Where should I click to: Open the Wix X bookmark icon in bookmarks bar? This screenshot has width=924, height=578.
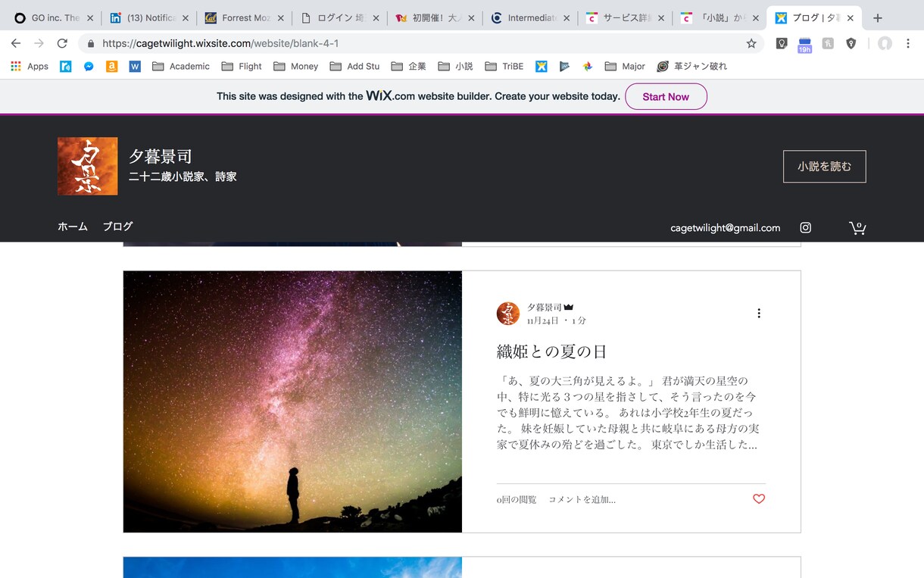point(542,67)
